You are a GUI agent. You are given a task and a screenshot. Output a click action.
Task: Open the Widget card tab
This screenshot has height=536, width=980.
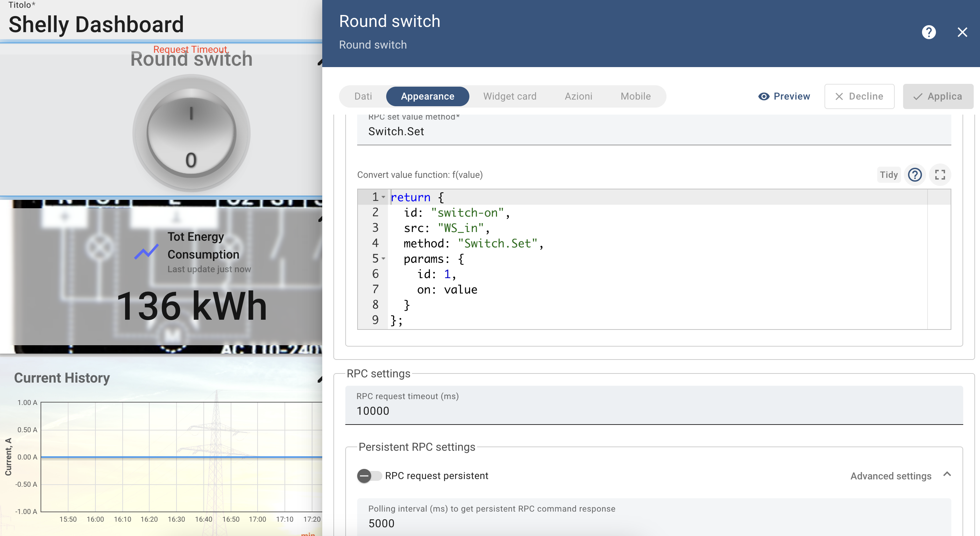point(510,96)
